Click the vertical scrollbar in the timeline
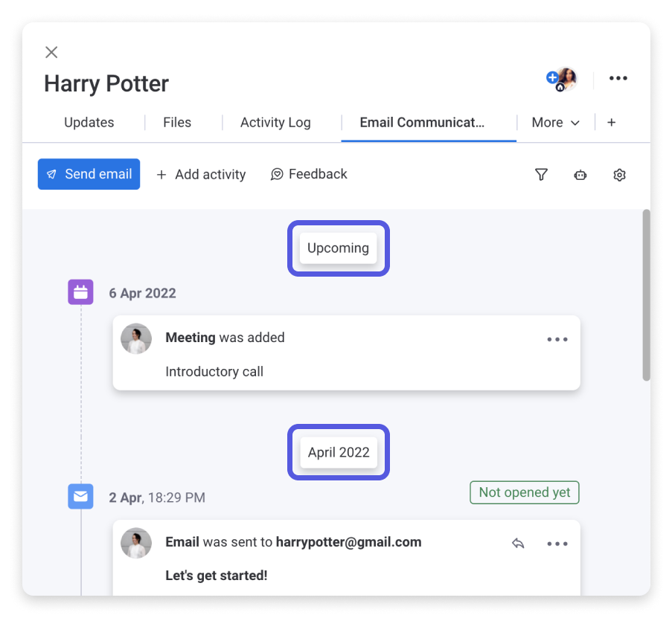Viewport: 672px width, 618px height. point(646,294)
